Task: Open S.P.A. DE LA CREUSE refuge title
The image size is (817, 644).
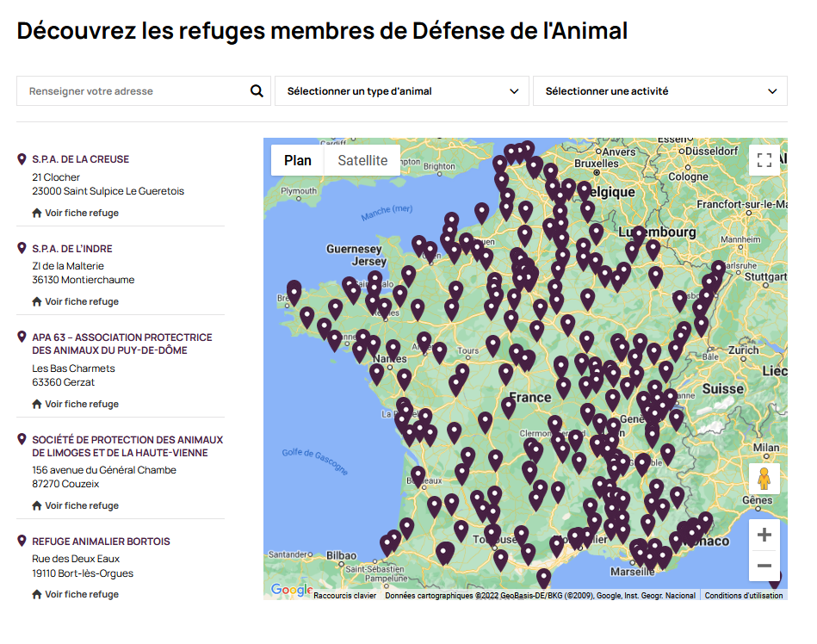Action: (x=81, y=159)
